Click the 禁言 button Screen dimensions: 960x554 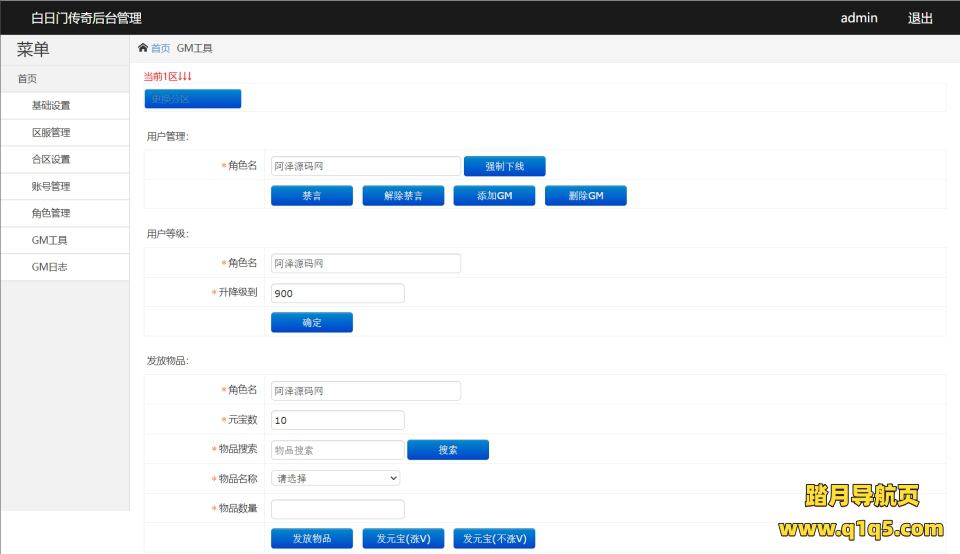point(311,196)
